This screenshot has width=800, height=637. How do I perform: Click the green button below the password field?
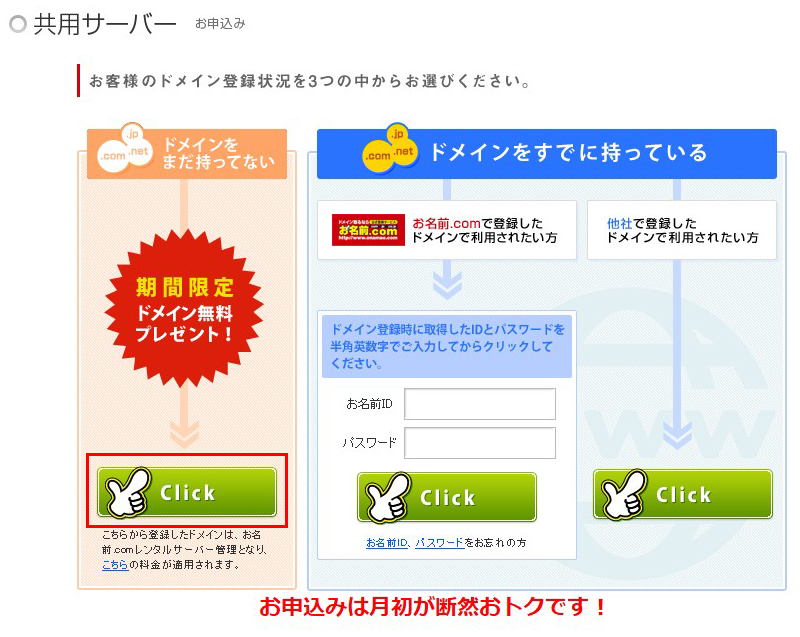pos(447,497)
